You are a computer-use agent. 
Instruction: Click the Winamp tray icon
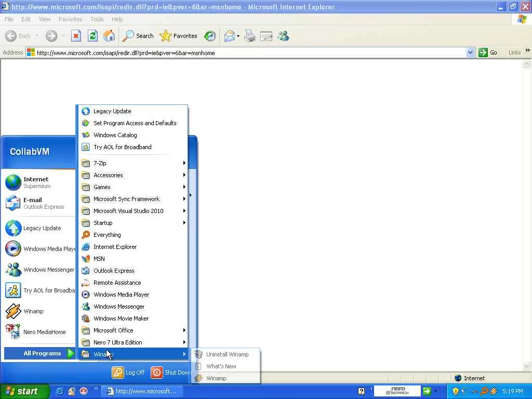pyautogui.click(x=494, y=391)
